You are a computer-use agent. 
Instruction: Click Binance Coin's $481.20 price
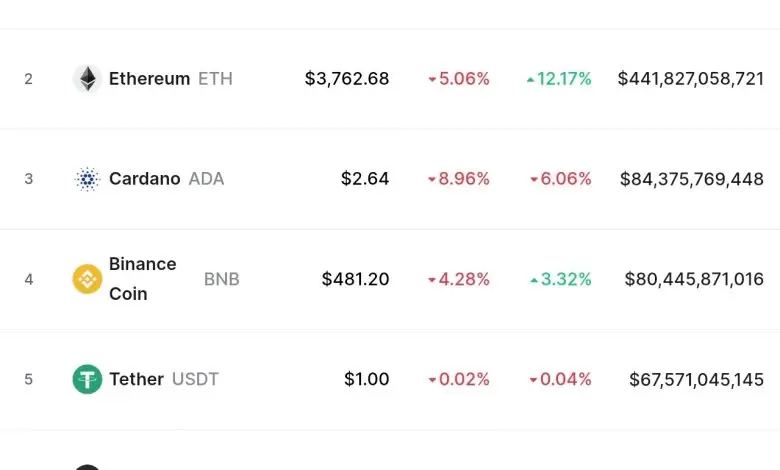tap(355, 279)
